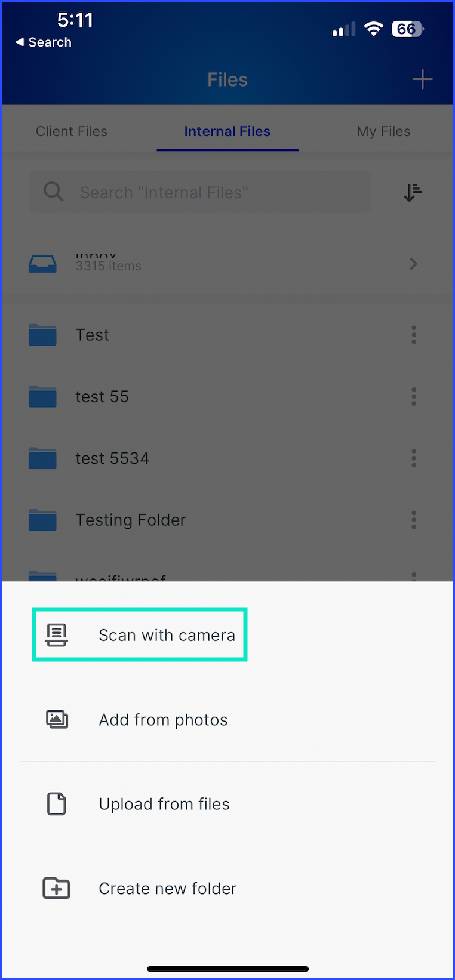
Task: Tap the Scan with camera document icon
Action: [x=57, y=635]
